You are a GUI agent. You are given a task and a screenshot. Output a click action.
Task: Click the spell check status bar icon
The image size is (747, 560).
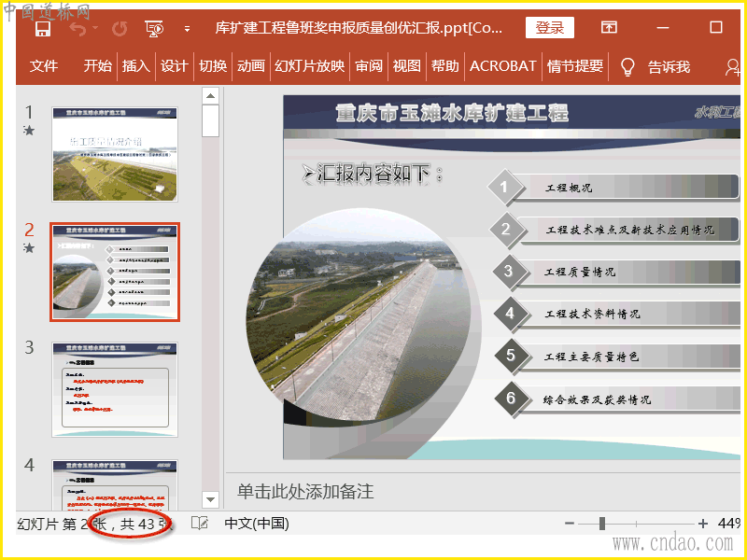point(200,524)
